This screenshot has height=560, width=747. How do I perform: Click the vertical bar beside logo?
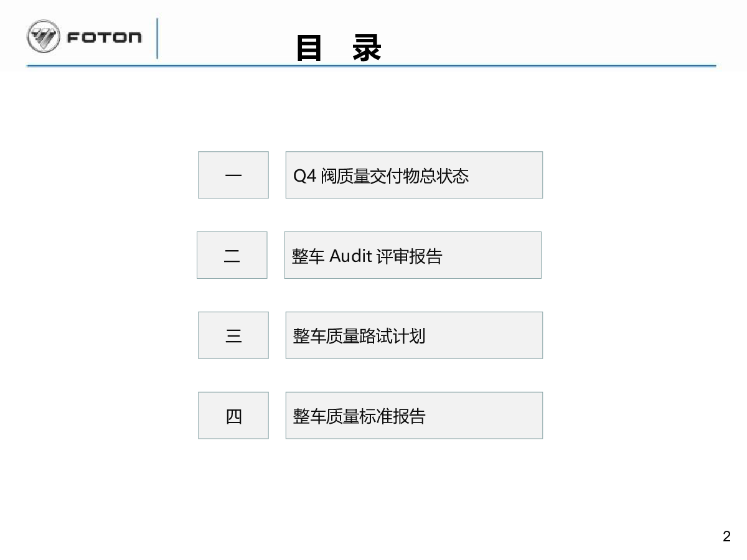tap(157, 39)
